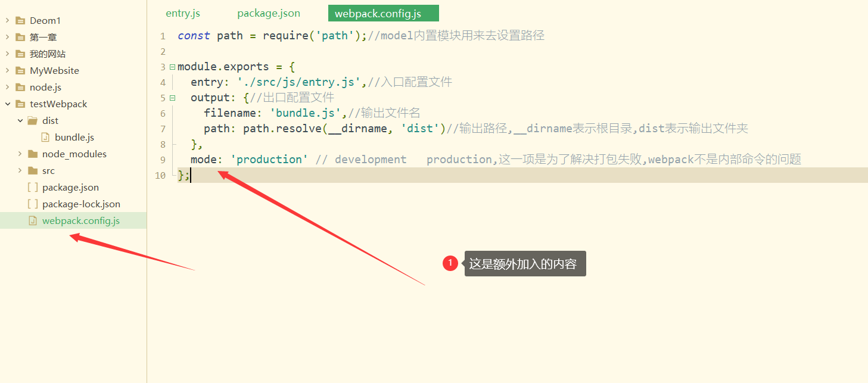Select the webpack.config.js editor tab
The height and width of the screenshot is (383, 868).
point(383,13)
